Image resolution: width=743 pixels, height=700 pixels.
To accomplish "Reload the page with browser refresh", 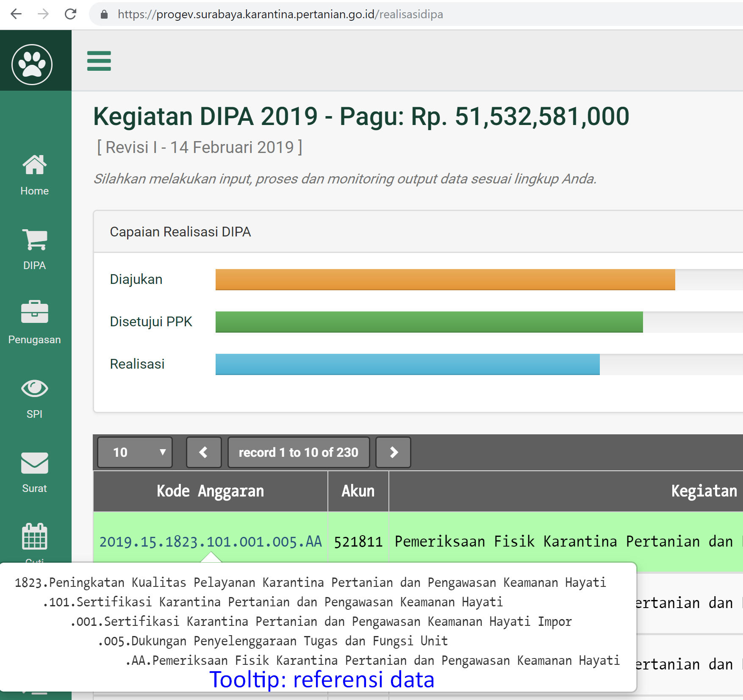I will (70, 14).
